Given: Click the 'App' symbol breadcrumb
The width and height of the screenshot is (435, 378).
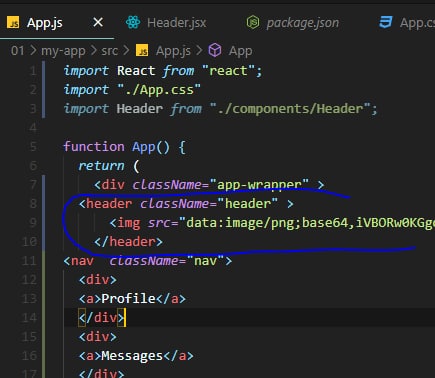Looking at the screenshot, I should (240, 51).
